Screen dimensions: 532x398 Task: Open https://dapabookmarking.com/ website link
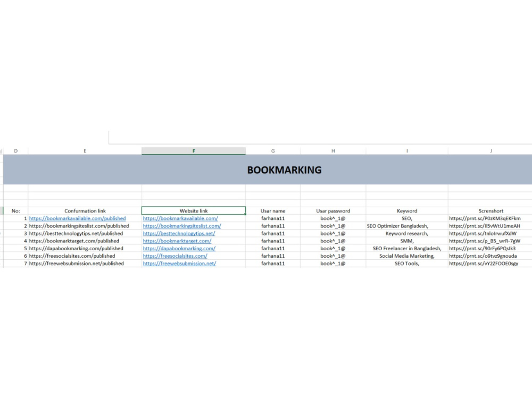(179, 248)
